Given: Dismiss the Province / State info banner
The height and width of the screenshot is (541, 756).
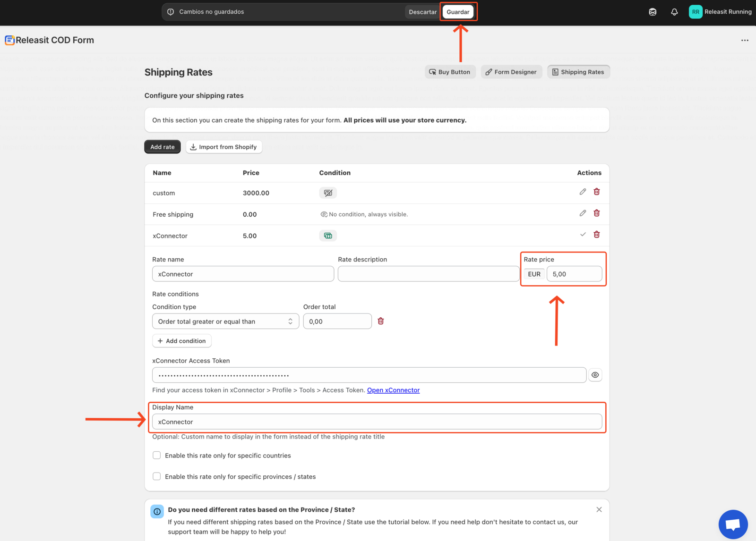Looking at the screenshot, I should pyautogui.click(x=599, y=509).
